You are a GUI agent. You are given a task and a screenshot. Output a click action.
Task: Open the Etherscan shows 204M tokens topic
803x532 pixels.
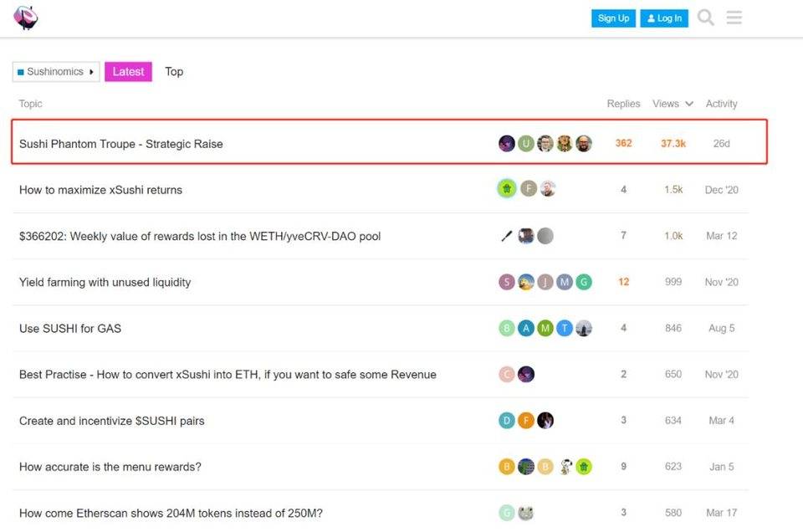click(x=171, y=513)
